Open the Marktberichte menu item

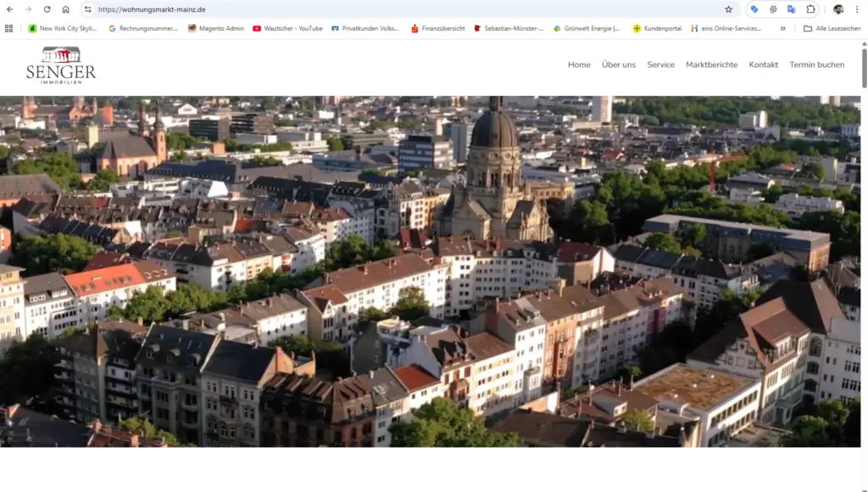(711, 64)
